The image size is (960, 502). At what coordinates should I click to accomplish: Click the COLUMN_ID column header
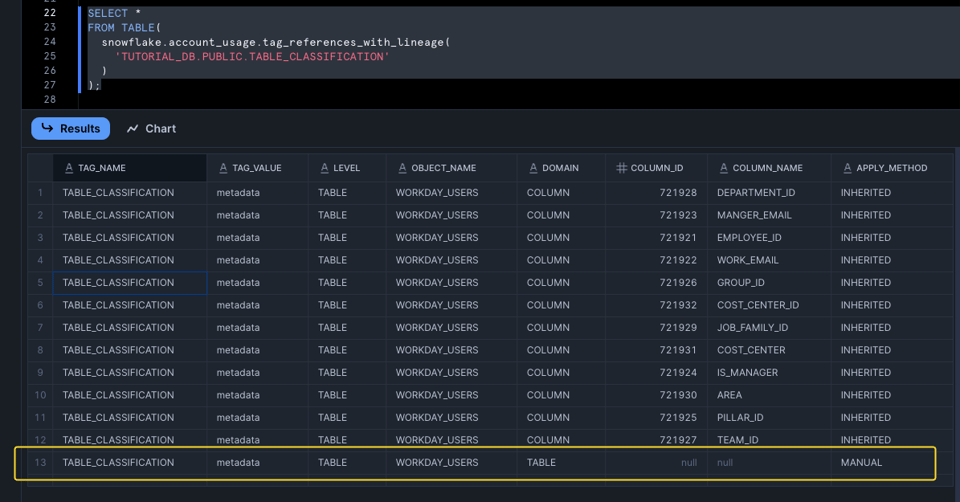[x=657, y=168]
